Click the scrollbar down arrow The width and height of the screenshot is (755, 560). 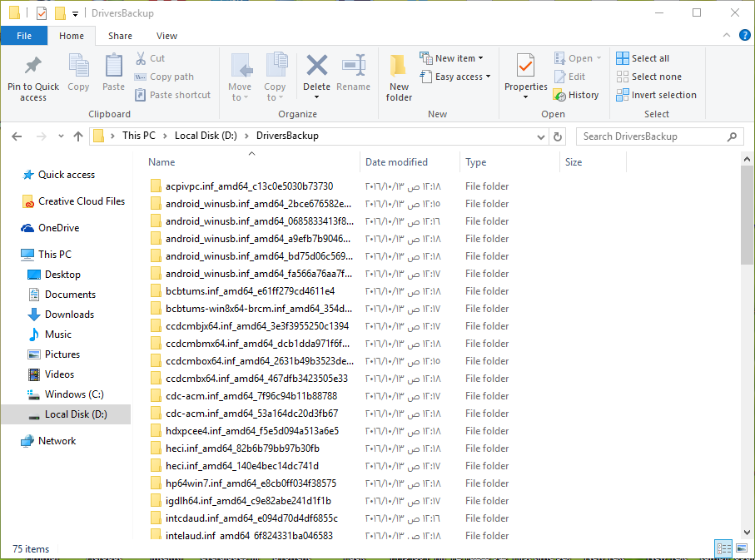(747, 532)
